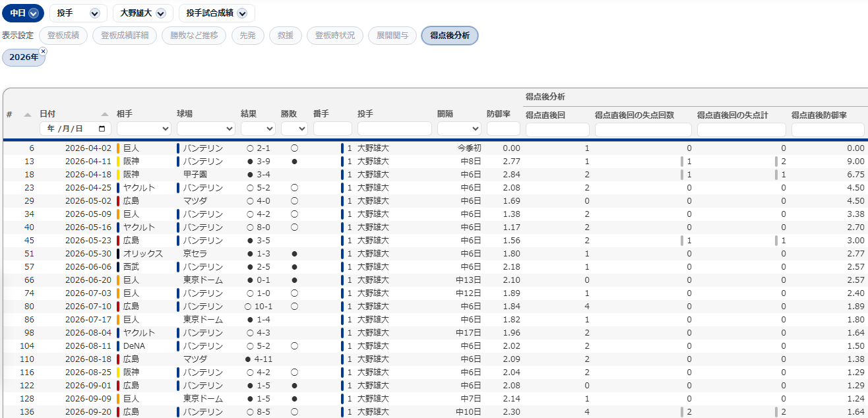This screenshot has width=868, height=418.
Task: Click the 2.30 ERA cell
Action: (511, 412)
